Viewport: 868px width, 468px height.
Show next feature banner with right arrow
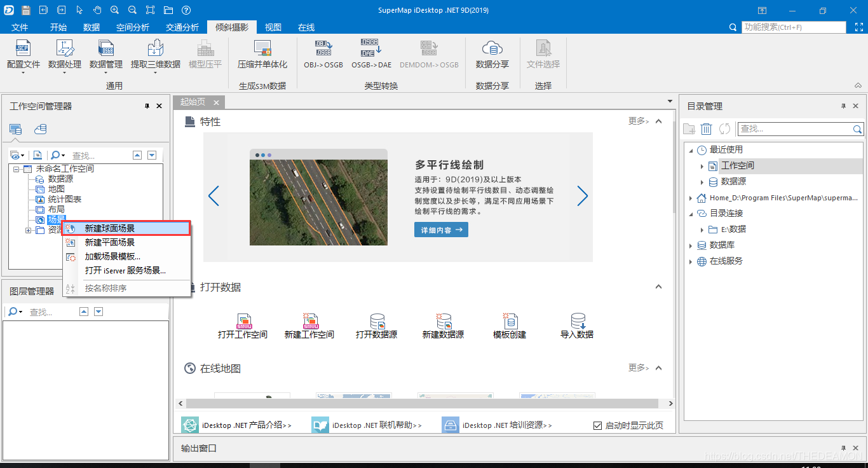tap(583, 196)
